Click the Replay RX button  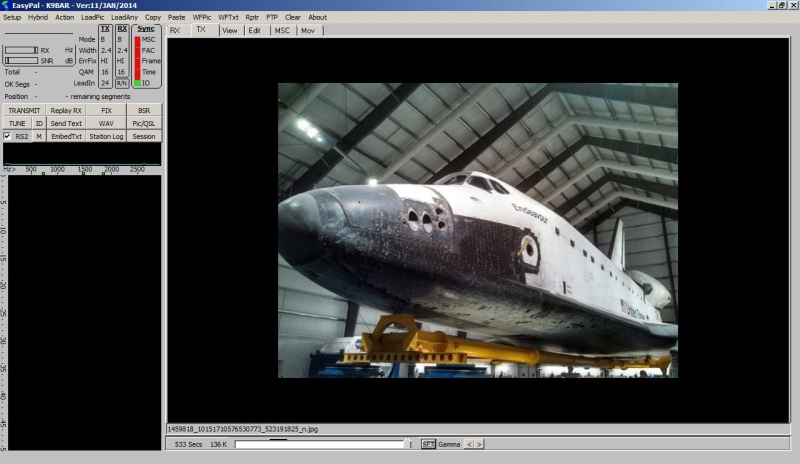(66, 110)
